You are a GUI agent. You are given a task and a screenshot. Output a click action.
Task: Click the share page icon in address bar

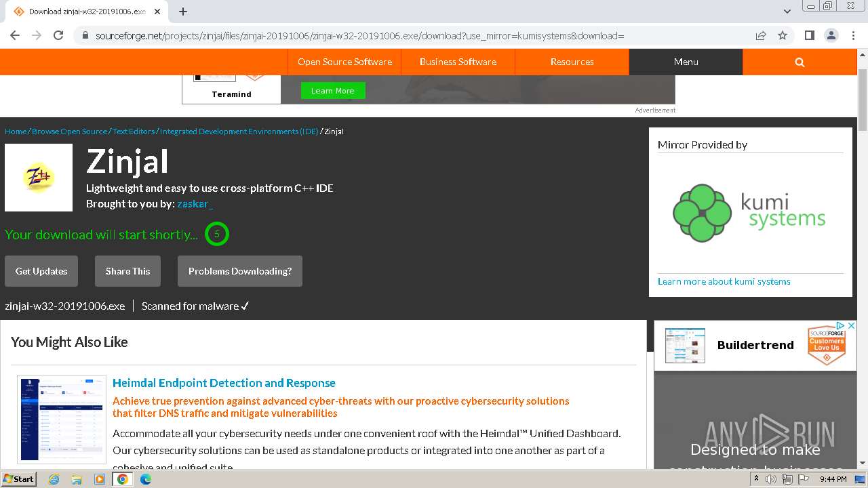(x=761, y=35)
